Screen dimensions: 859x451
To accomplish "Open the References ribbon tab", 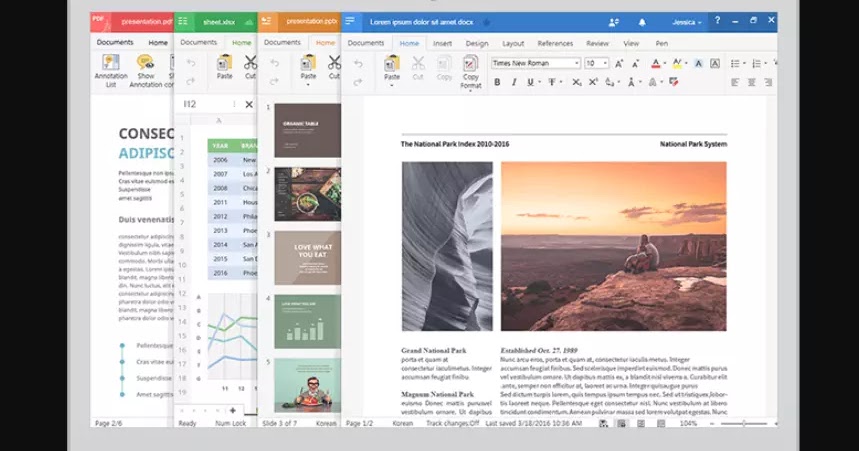I will [555, 44].
